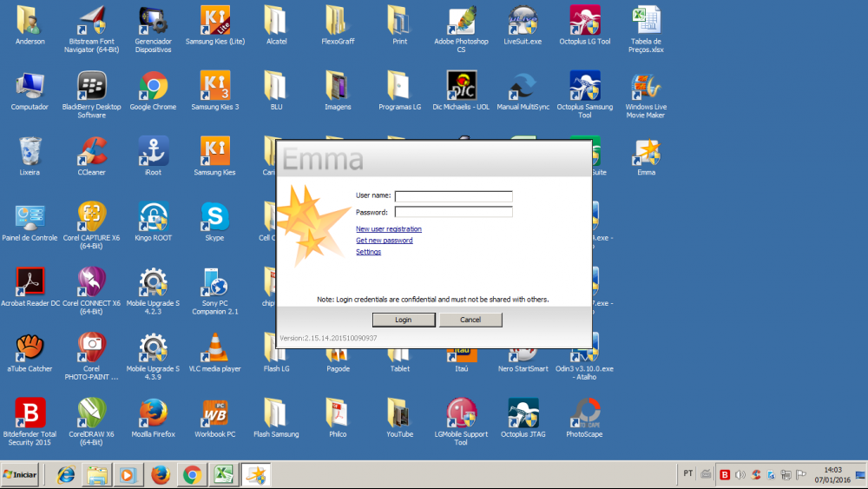Open Excel from the taskbar

[x=224, y=474]
